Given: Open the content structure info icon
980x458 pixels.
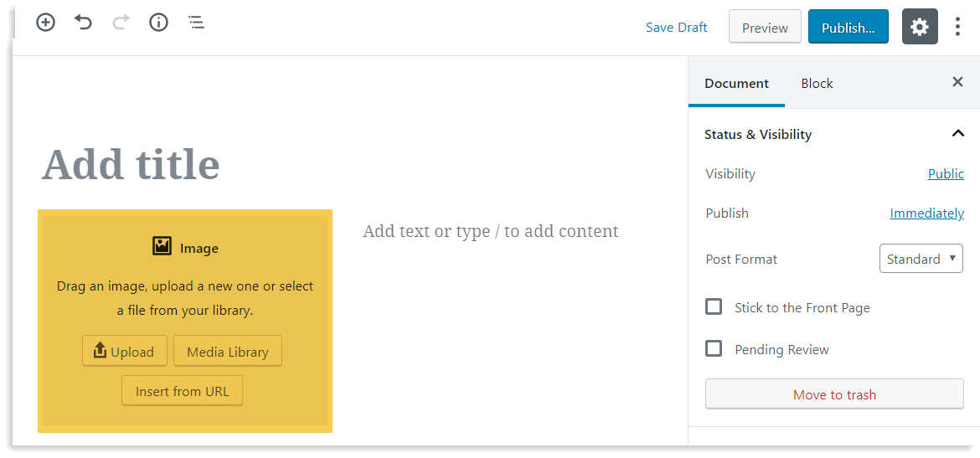Looking at the screenshot, I should pyautogui.click(x=158, y=23).
